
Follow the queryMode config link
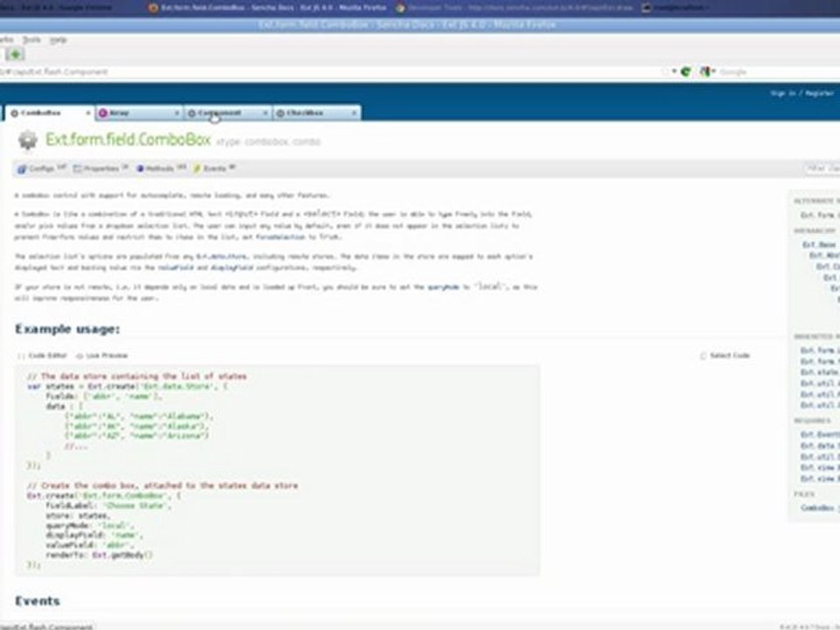click(443, 287)
